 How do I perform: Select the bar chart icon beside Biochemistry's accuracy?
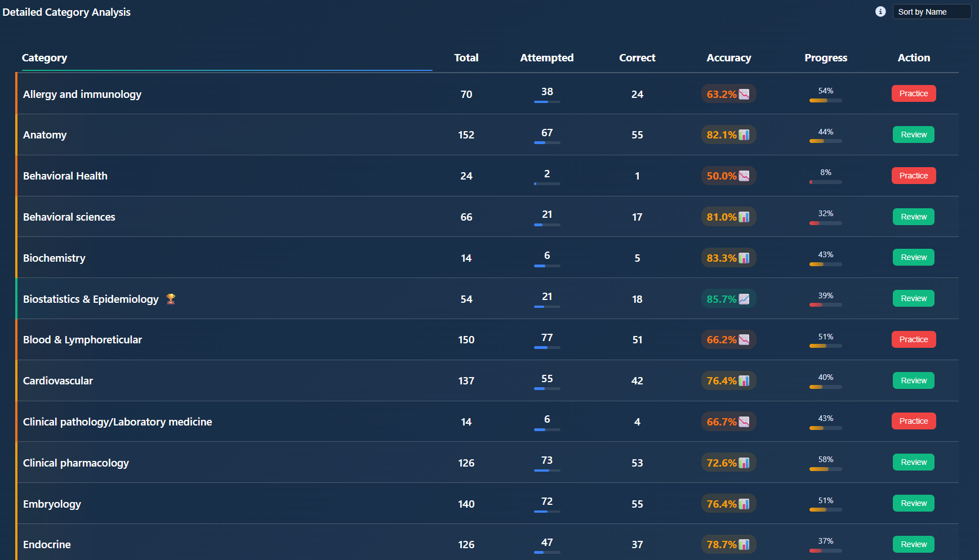[745, 257]
